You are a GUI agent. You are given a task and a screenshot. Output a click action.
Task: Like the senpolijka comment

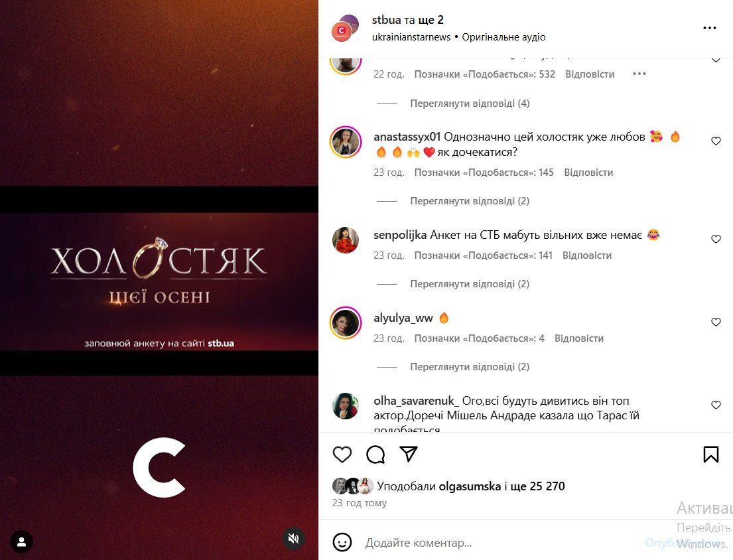click(716, 239)
